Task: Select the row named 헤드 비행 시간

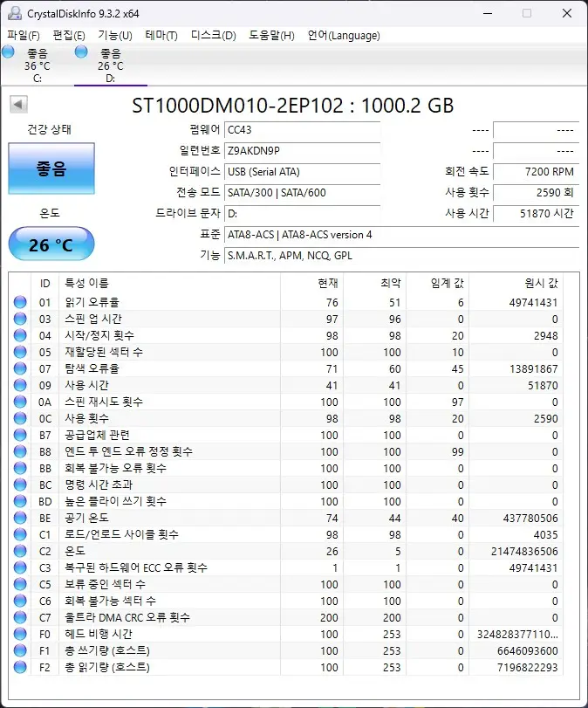Action: (x=286, y=634)
